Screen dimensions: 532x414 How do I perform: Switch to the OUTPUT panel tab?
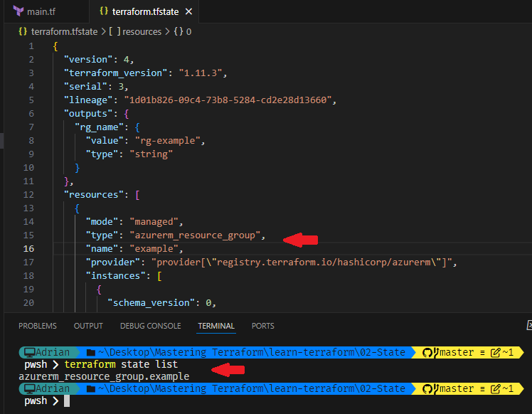(x=88, y=326)
